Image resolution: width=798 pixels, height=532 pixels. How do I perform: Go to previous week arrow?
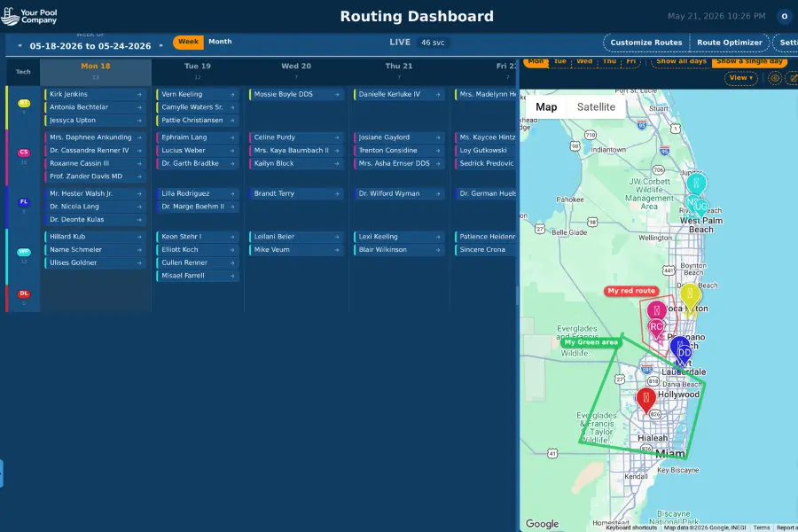pyautogui.click(x=20, y=46)
